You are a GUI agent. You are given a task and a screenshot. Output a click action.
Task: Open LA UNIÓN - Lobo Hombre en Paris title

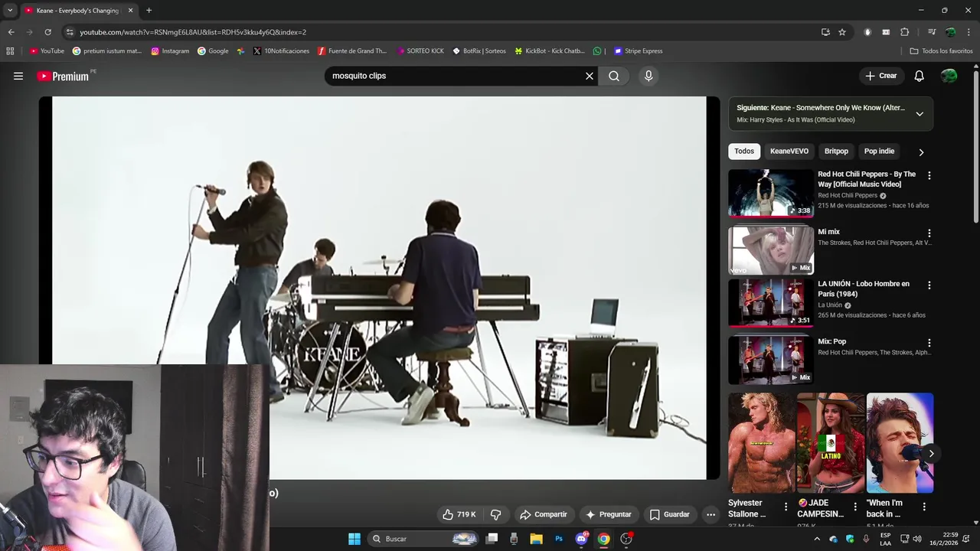click(864, 289)
